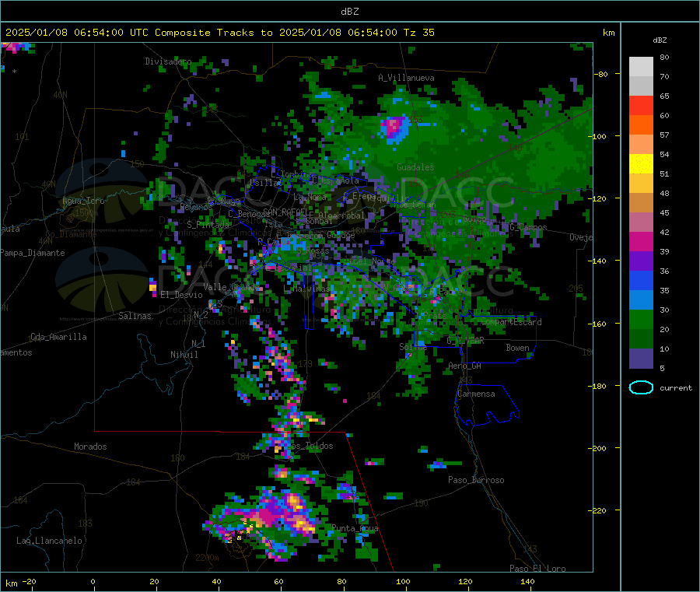Image resolution: width=700 pixels, height=592 pixels.
Task: Select the 'Salinas' place label
Action: coord(135,316)
